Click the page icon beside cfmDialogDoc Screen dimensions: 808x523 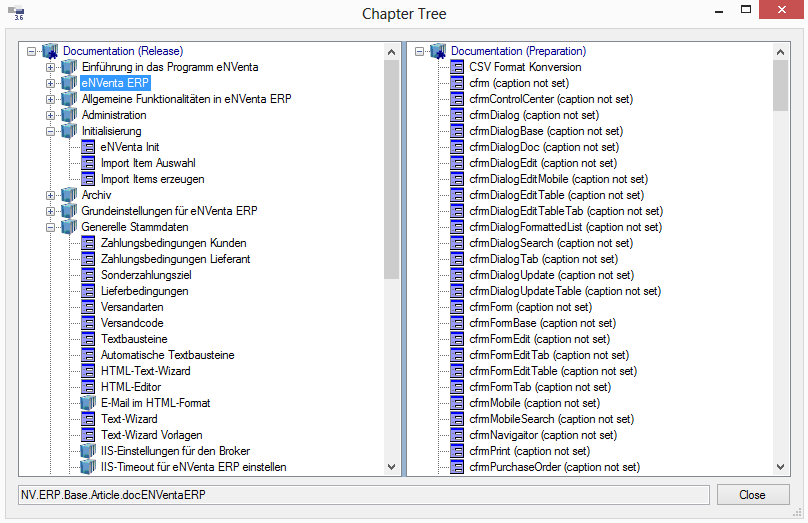point(457,147)
